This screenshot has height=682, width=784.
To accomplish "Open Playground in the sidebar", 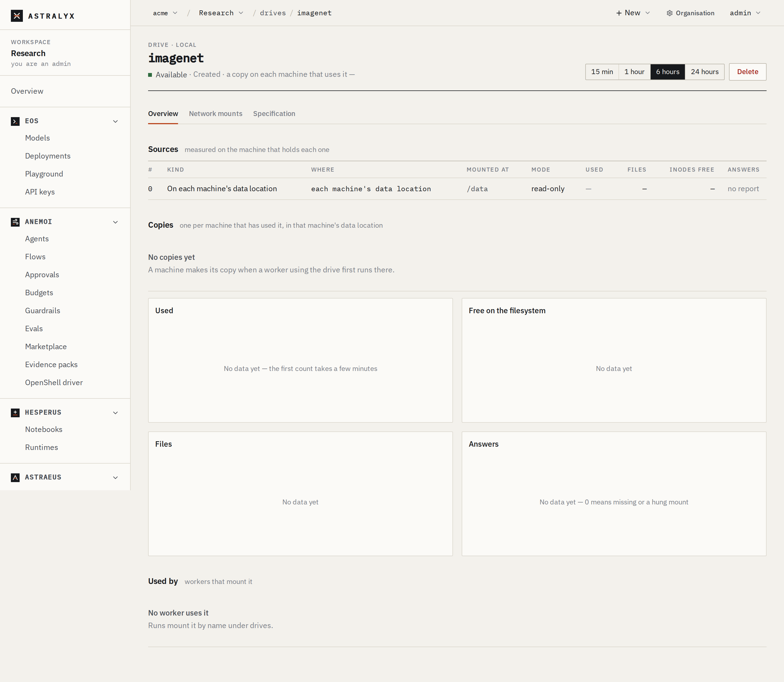I will (x=44, y=174).
